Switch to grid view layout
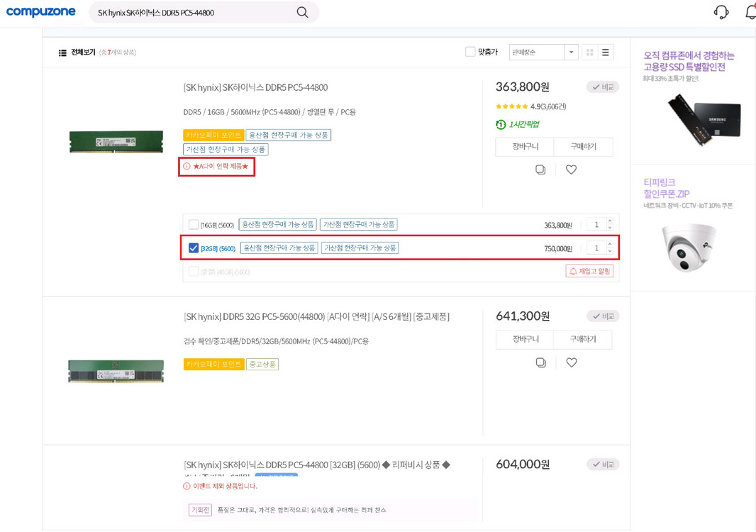Viewport: 756px width, 532px height. point(589,51)
